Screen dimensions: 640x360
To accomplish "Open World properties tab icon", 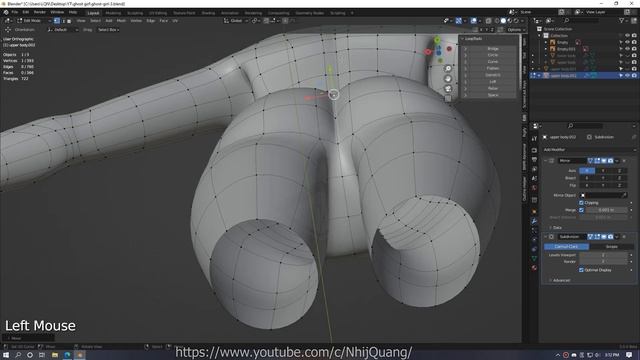I will pos(534,188).
